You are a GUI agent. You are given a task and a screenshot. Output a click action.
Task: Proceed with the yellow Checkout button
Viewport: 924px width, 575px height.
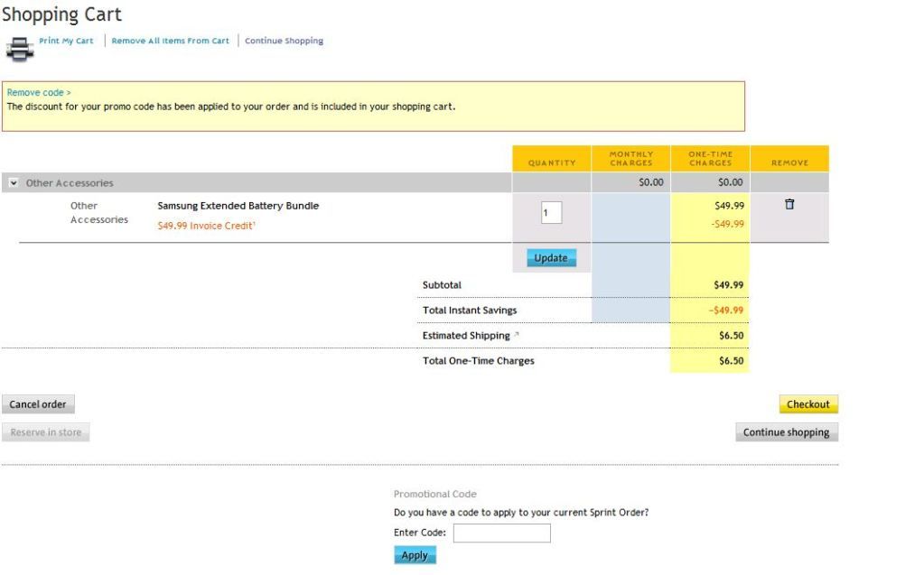point(807,404)
